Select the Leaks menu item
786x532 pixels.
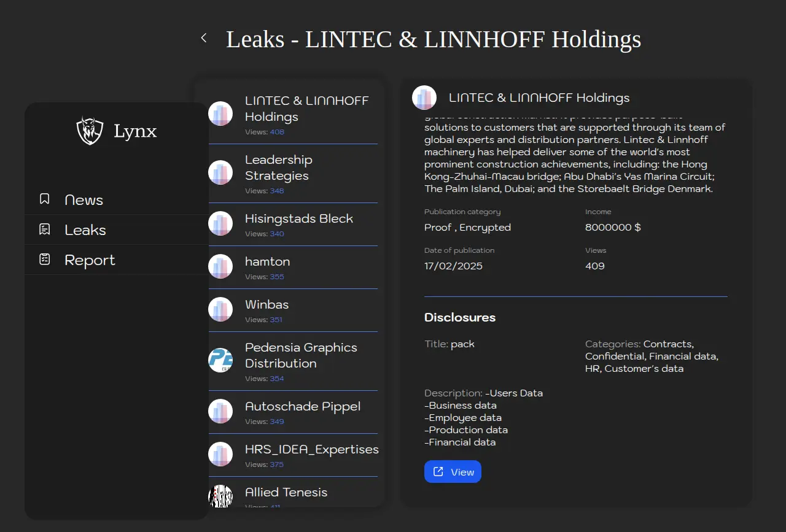85,230
